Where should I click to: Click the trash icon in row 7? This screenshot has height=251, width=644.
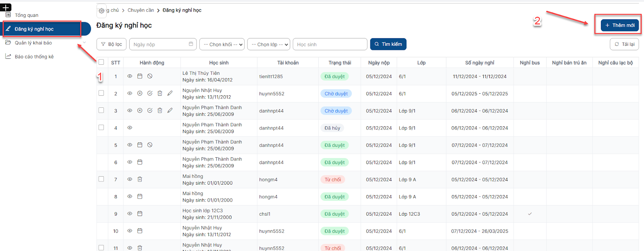(140, 179)
